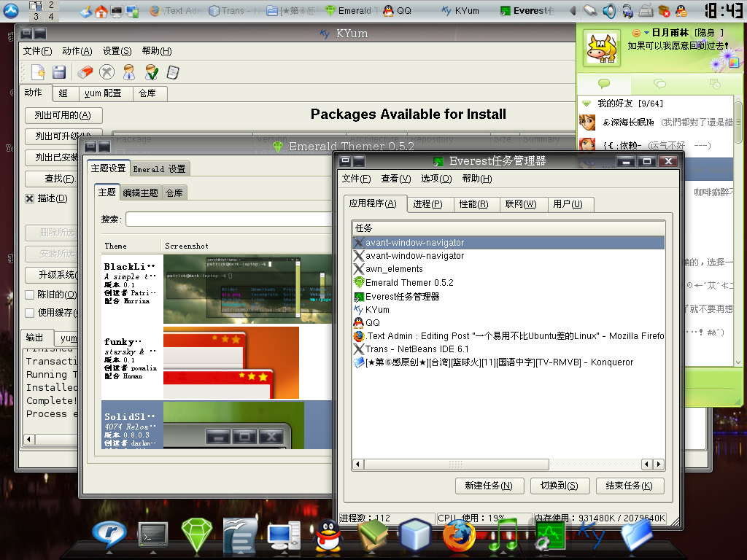Open the green Emerald gem dock icon
Viewport: 747px width, 560px height.
(197, 535)
